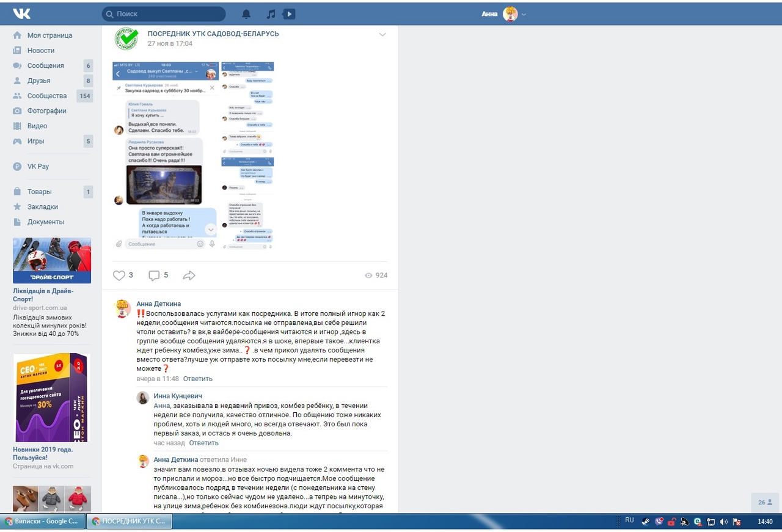Expand post options chevron menu
This screenshot has height=532, width=782.
coord(382,35)
